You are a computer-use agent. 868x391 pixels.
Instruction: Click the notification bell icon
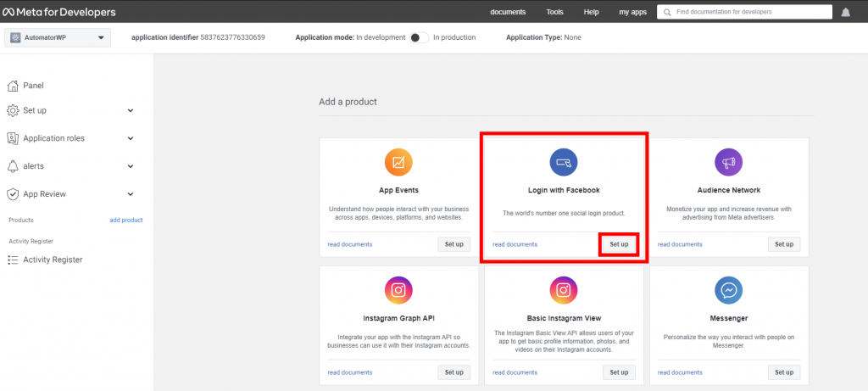pos(845,12)
